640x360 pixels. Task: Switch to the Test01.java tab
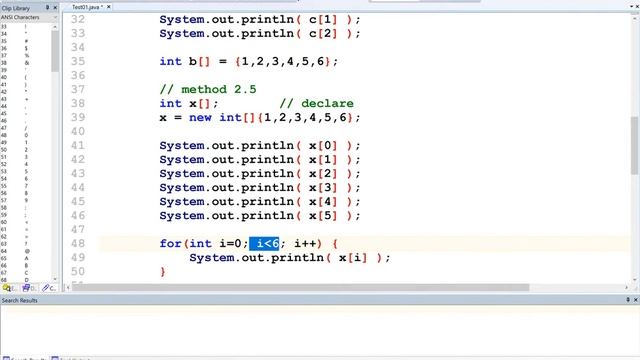click(87, 7)
